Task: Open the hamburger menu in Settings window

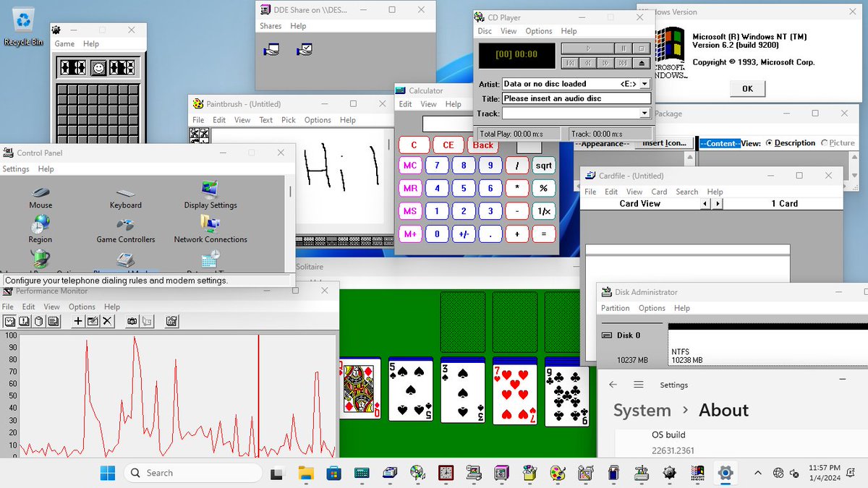Action: coord(639,385)
